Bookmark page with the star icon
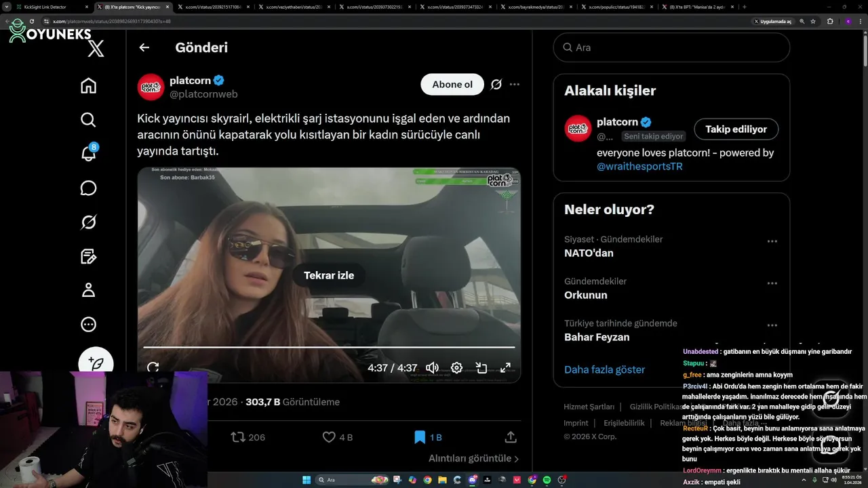Image resolution: width=868 pixels, height=488 pixels. (813, 21)
